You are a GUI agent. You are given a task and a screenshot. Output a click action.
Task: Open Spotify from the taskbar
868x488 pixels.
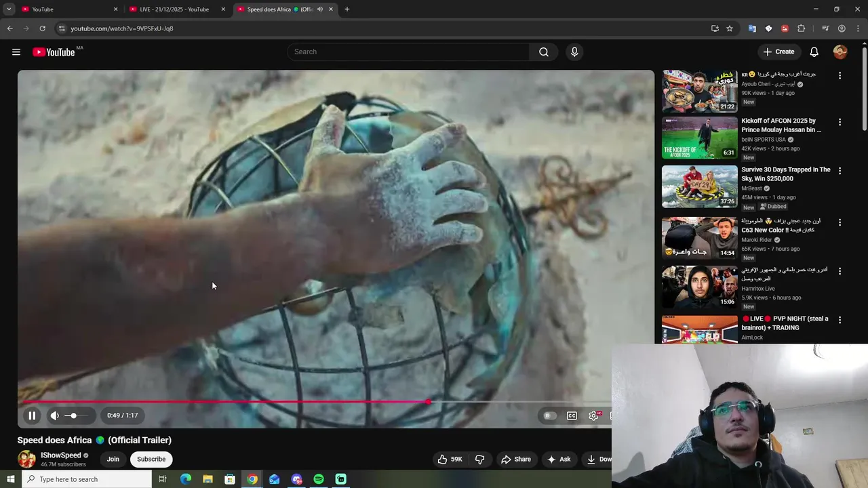click(x=319, y=479)
